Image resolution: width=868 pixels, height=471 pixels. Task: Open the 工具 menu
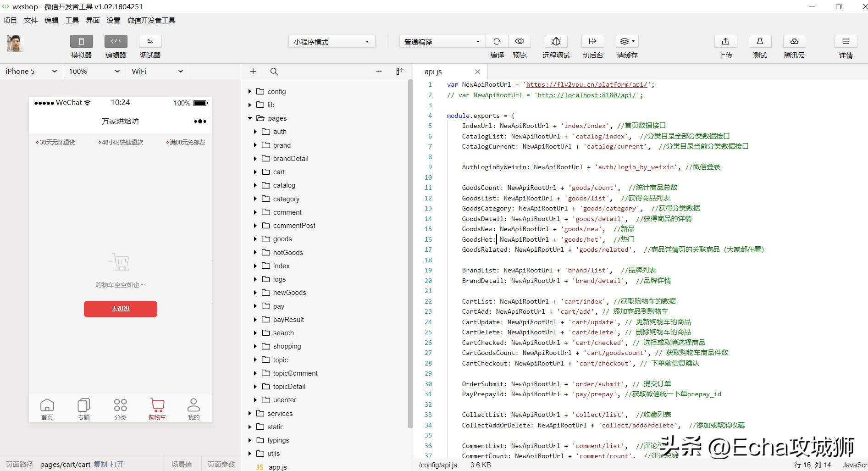click(x=72, y=20)
